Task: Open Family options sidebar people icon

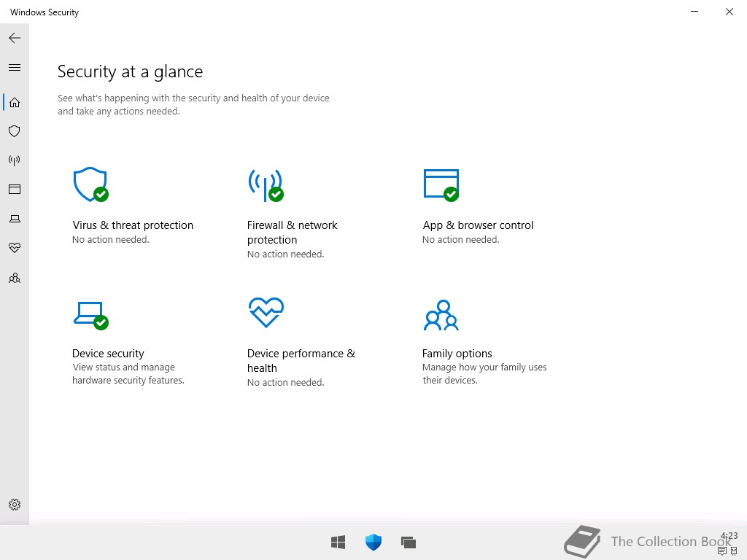Action: coord(15,278)
